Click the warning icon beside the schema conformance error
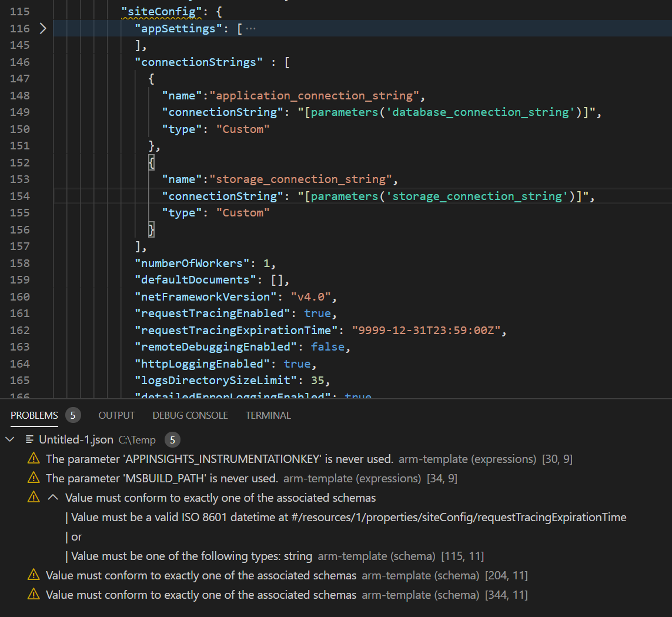Screen dimensions: 672x617 point(34,497)
